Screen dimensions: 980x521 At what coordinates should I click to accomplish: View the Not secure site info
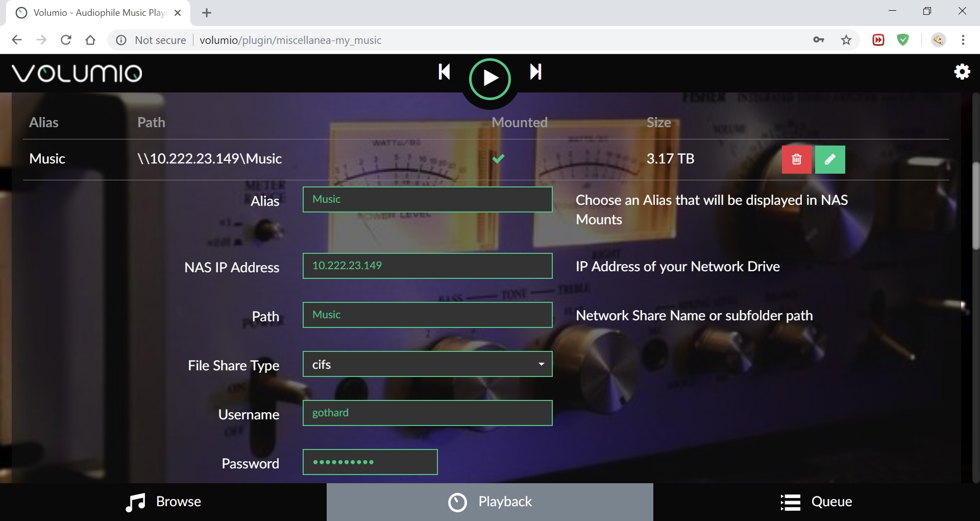click(151, 40)
